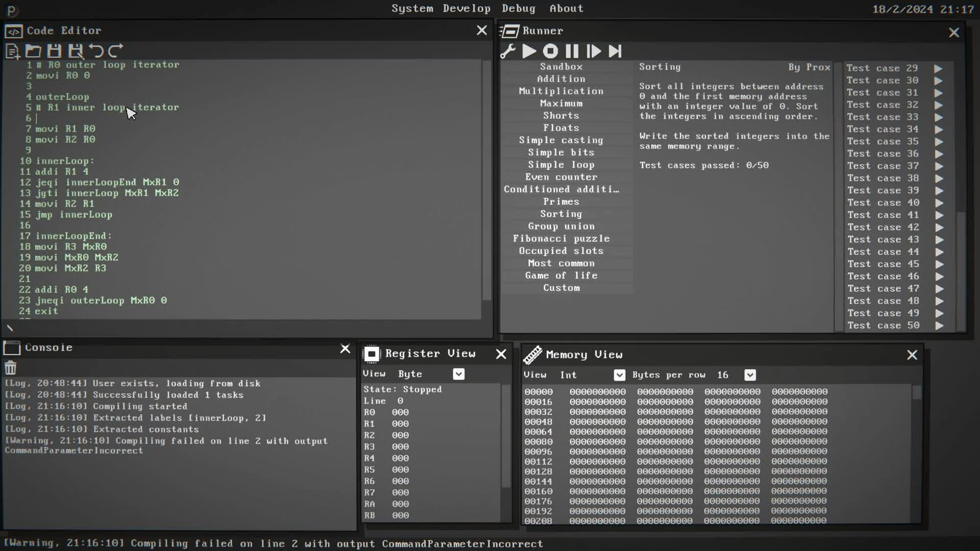Image resolution: width=980 pixels, height=551 pixels.
Task: Open the Bytes per row dropdown
Action: tap(750, 375)
